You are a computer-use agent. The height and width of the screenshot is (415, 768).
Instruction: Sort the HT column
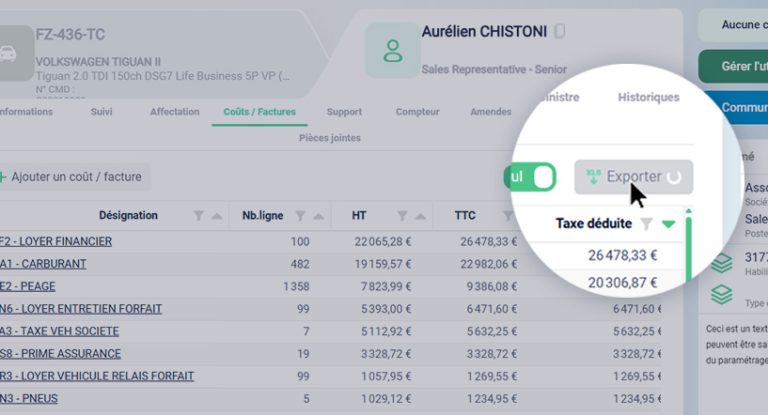tap(421, 216)
